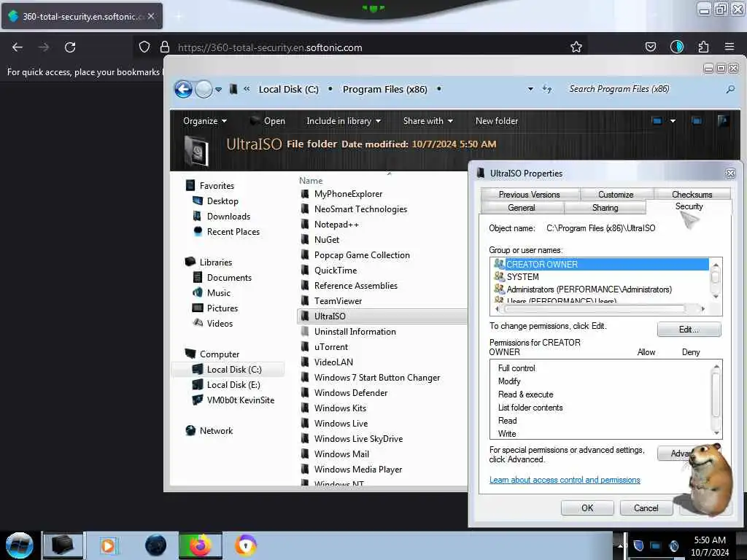Open Learn about access control link
Screen dimensions: 747x560
point(565,480)
